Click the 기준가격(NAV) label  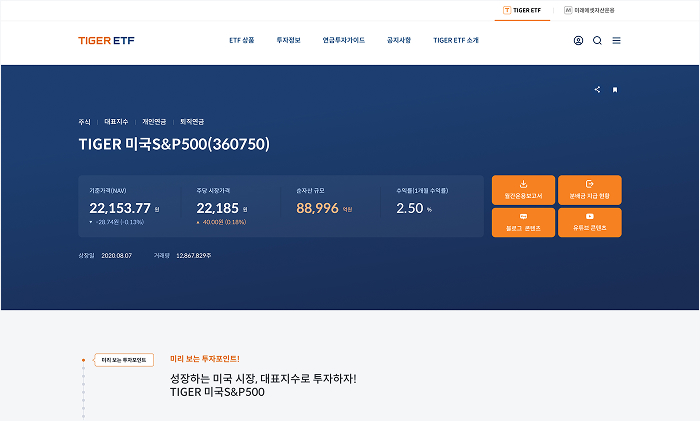tap(108, 191)
